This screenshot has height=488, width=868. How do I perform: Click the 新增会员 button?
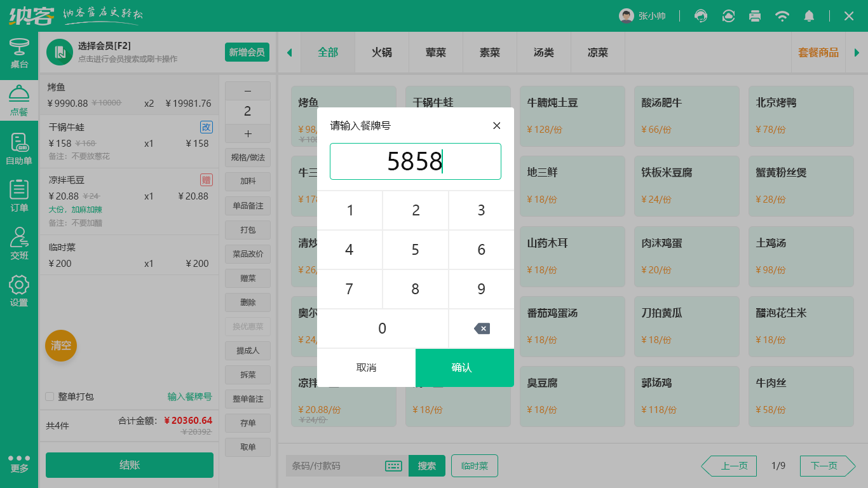[x=246, y=53]
